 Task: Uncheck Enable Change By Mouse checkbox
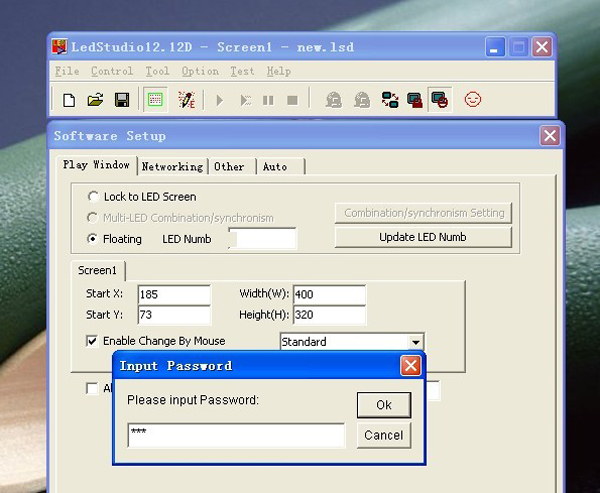[93, 341]
